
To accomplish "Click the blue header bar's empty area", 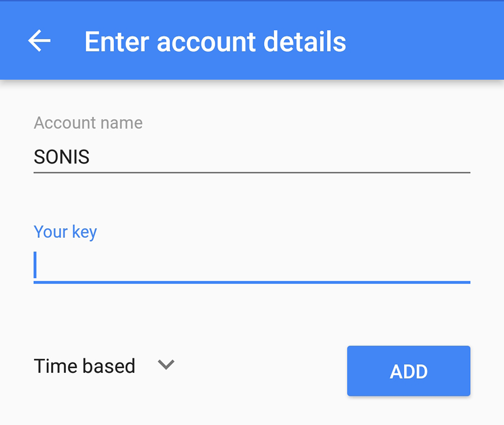I will click(431, 41).
